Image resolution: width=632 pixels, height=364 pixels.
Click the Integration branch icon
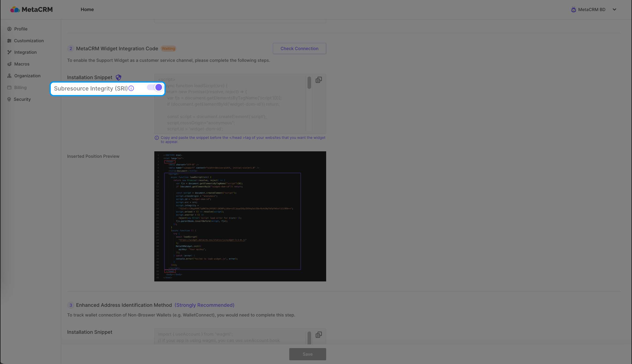tap(9, 52)
